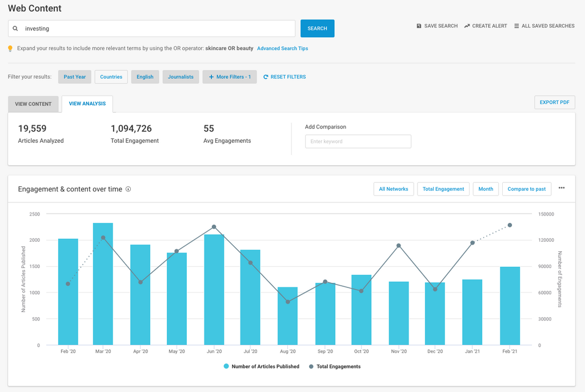
Task: Toggle the Compare to past option
Action: pos(526,189)
